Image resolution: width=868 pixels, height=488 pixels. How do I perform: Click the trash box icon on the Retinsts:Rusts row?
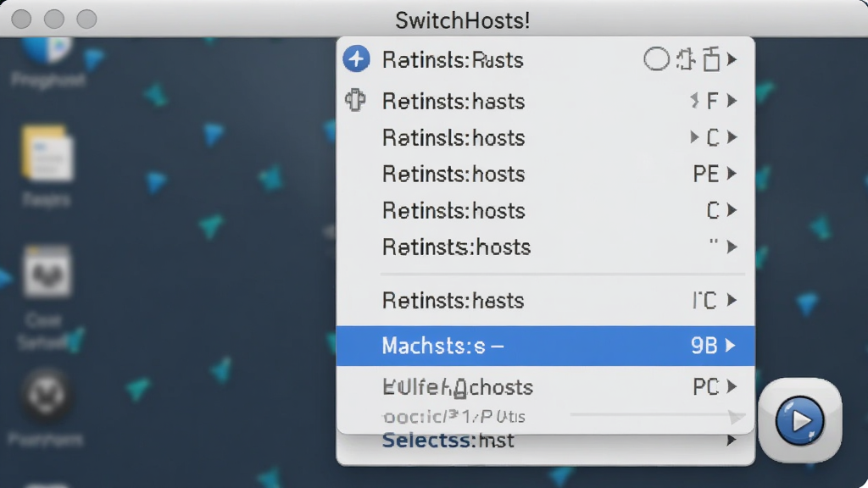coord(711,58)
